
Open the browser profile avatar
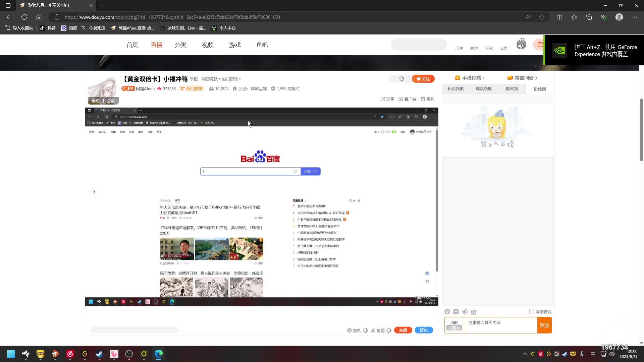click(619, 17)
